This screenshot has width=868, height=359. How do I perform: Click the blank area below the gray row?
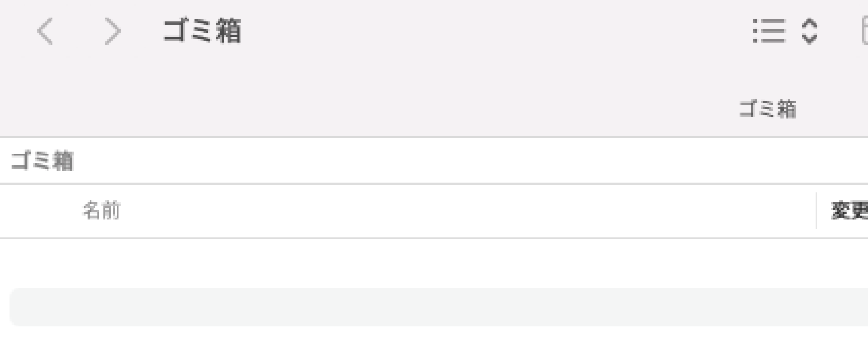(x=434, y=343)
